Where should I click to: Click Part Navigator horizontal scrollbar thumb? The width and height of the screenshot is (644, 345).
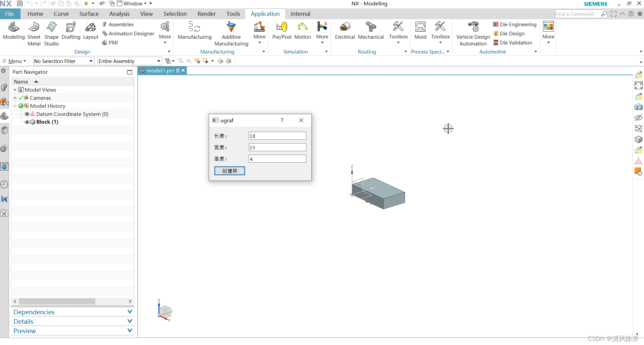tap(57, 301)
